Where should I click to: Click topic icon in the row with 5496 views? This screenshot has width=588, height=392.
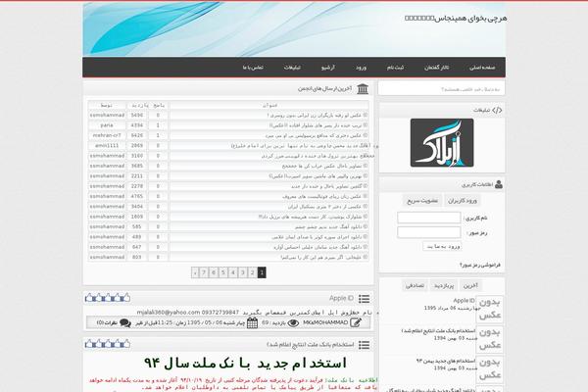[366, 116]
